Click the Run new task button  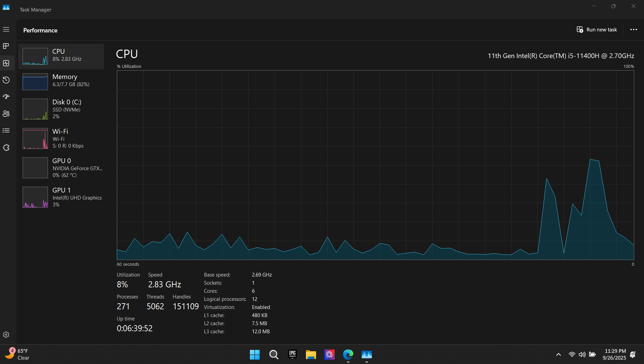pyautogui.click(x=597, y=30)
